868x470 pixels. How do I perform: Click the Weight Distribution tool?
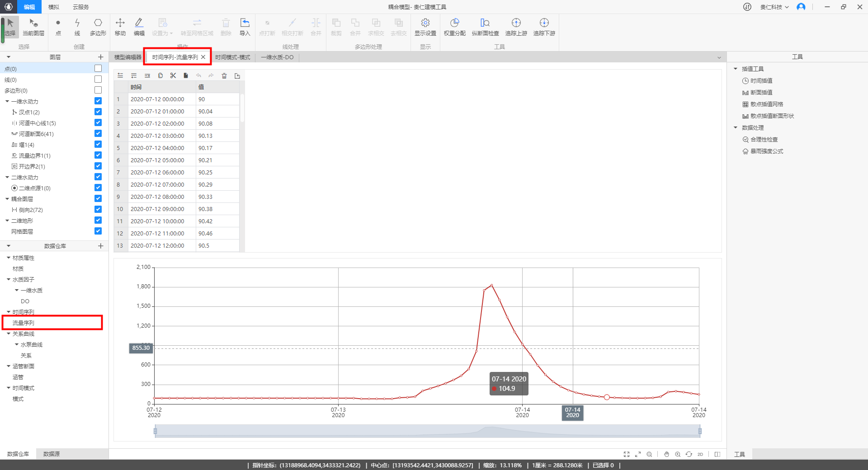point(454,27)
